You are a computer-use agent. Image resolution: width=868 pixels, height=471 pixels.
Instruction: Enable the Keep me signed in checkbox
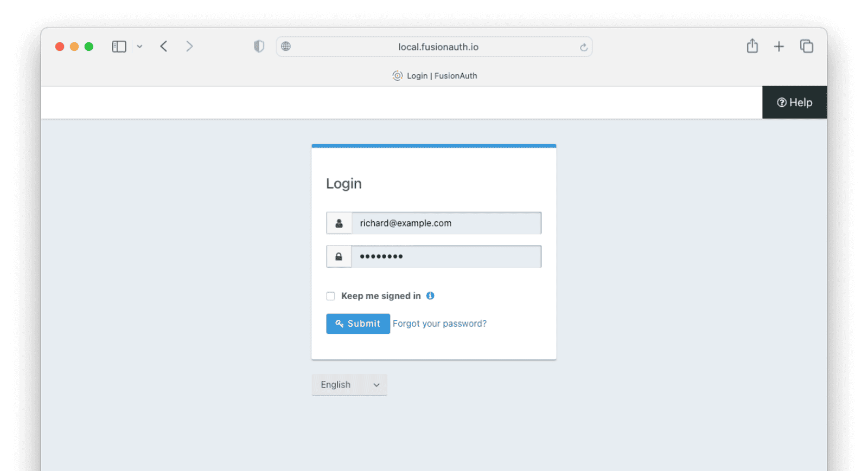pyautogui.click(x=330, y=296)
